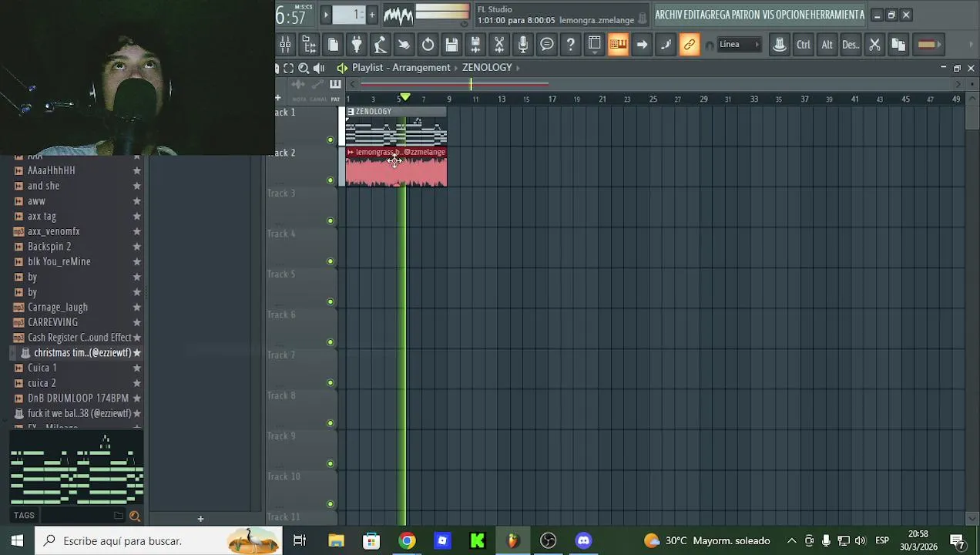Click the playlist focus frame icon
The width and height of the screenshot is (980, 555).
(x=289, y=68)
